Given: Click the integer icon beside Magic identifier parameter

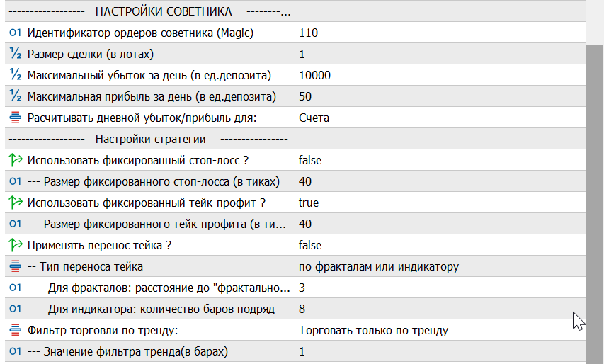Looking at the screenshot, I should point(16,33).
